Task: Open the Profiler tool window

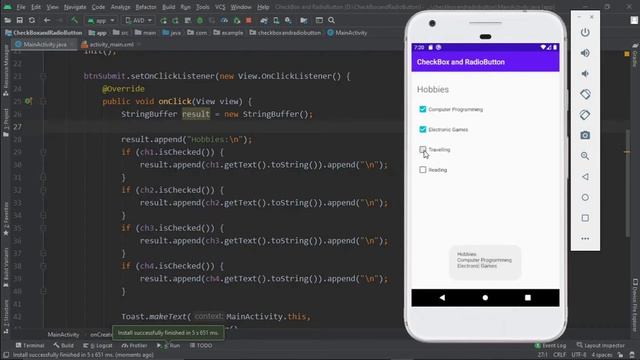Action: click(x=134, y=345)
